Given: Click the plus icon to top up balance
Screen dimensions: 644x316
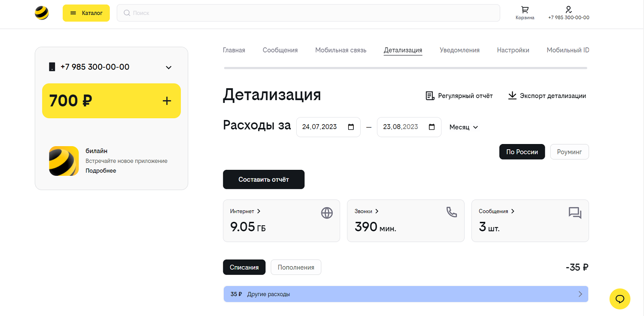Looking at the screenshot, I should [167, 101].
